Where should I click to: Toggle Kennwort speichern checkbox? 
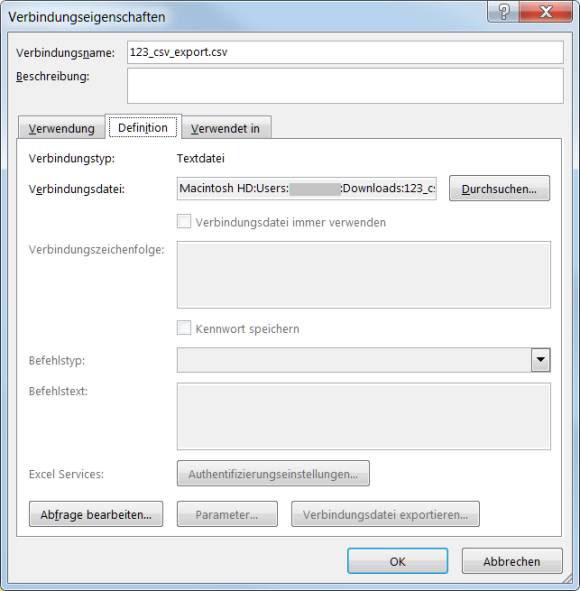coord(184,328)
